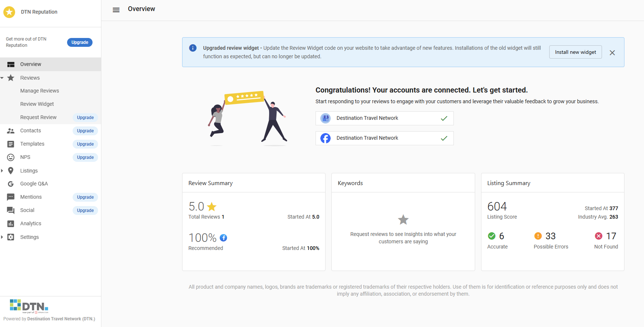Click the Google Business icon for Destination Travel Network

(326, 118)
